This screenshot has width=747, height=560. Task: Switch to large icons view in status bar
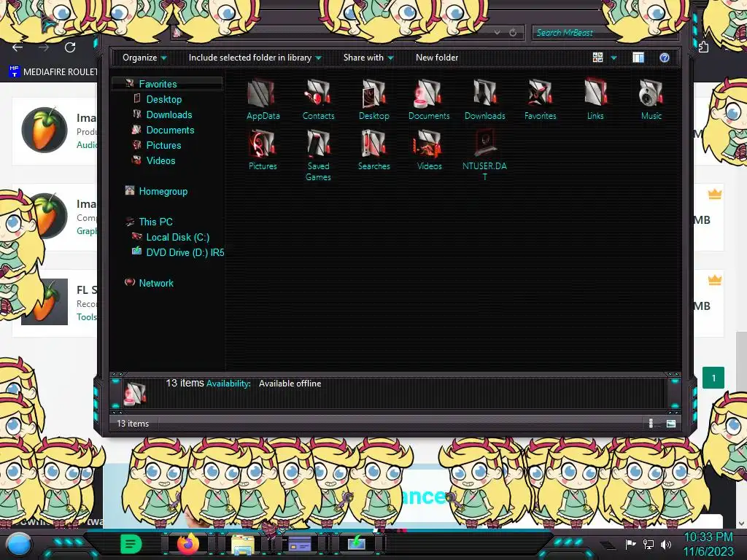(671, 424)
